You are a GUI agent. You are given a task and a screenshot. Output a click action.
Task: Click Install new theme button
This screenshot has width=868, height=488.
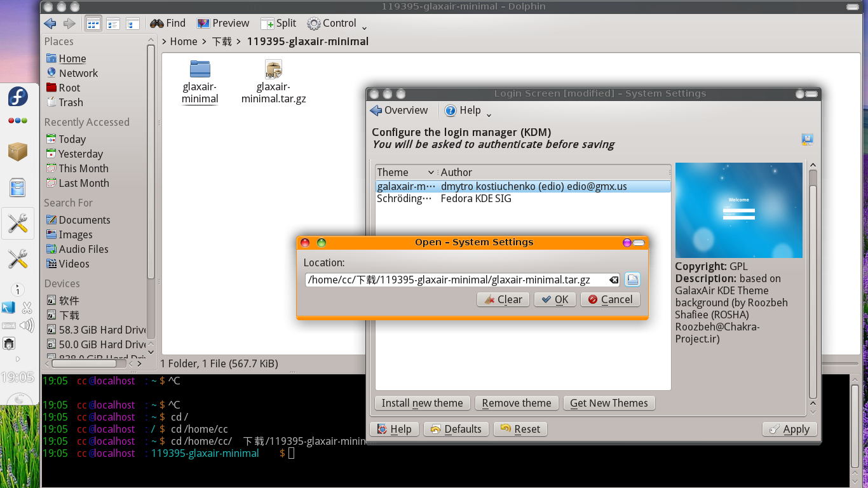[x=423, y=403]
